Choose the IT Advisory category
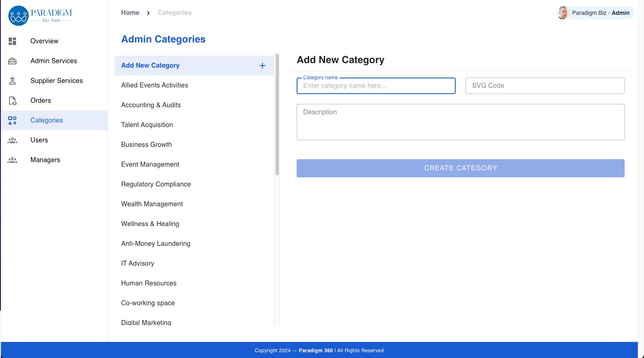 [x=138, y=264]
